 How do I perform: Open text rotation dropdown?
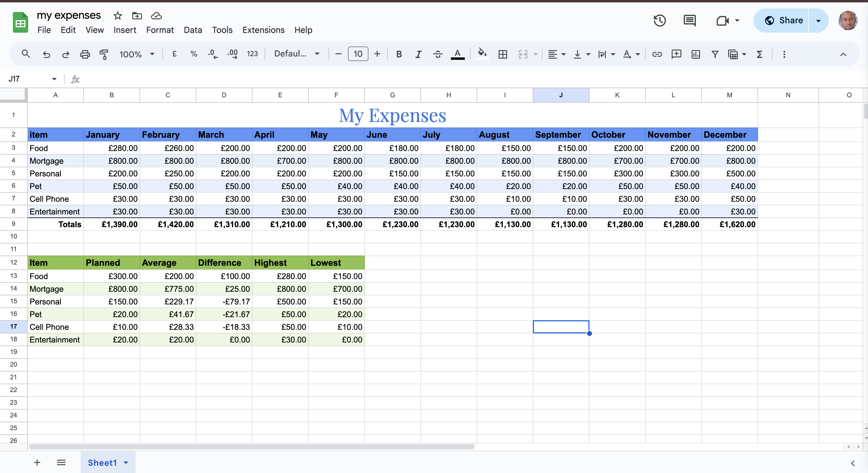[631, 54]
